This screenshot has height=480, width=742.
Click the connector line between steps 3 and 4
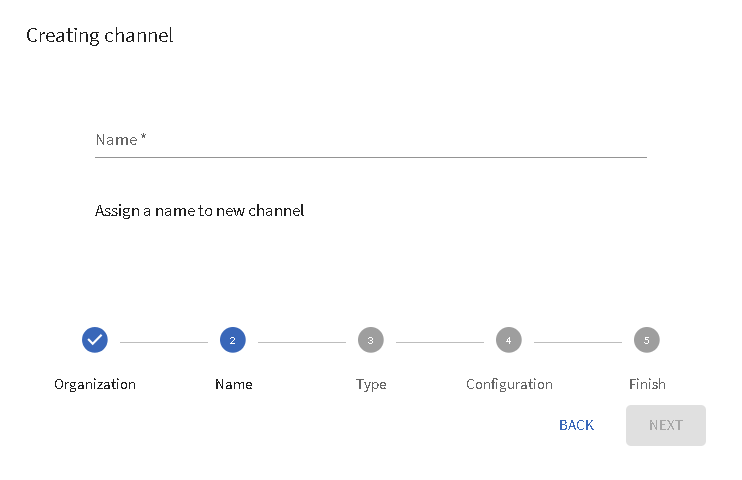point(440,342)
